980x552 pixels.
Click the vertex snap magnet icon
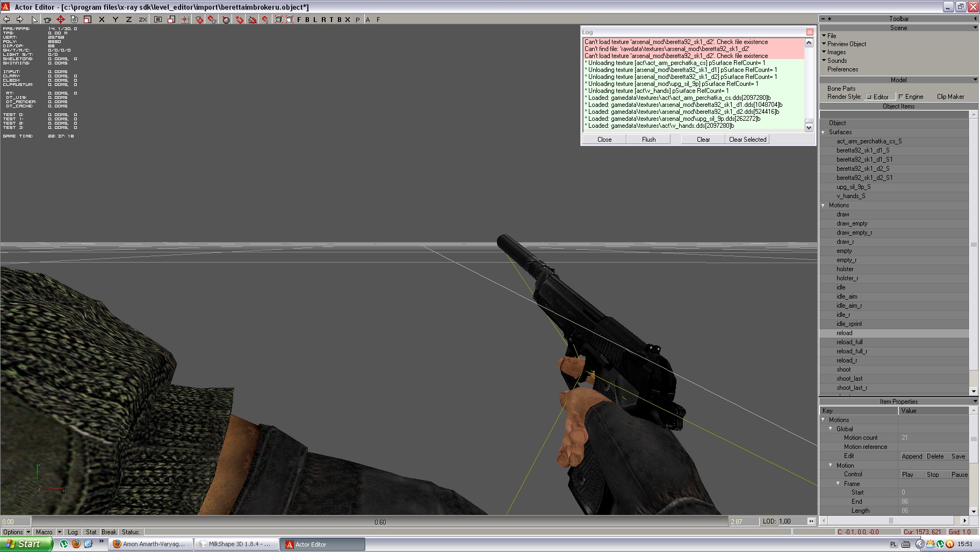point(239,19)
